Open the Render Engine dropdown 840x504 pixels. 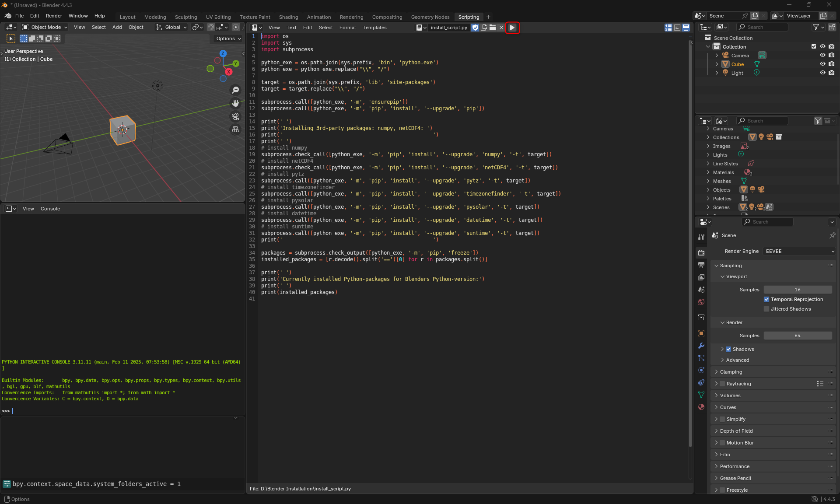pos(799,251)
